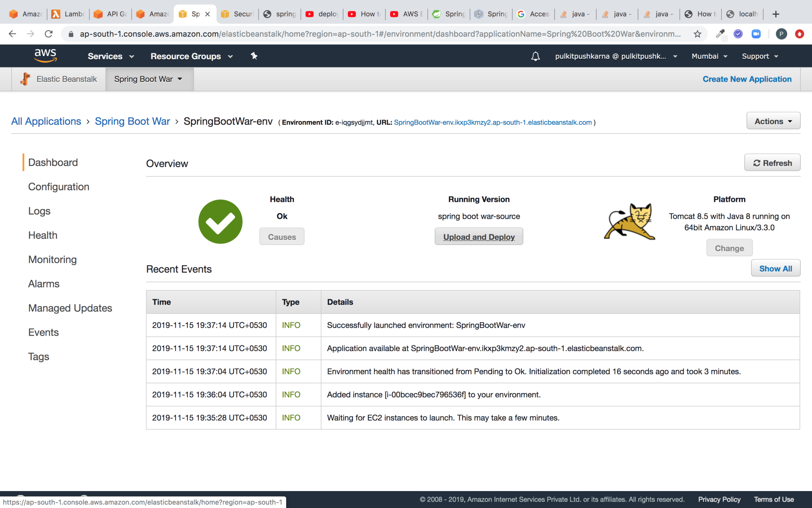This screenshot has width=812, height=508.
Task: Click the browser address bar
Action: pyautogui.click(x=380, y=34)
